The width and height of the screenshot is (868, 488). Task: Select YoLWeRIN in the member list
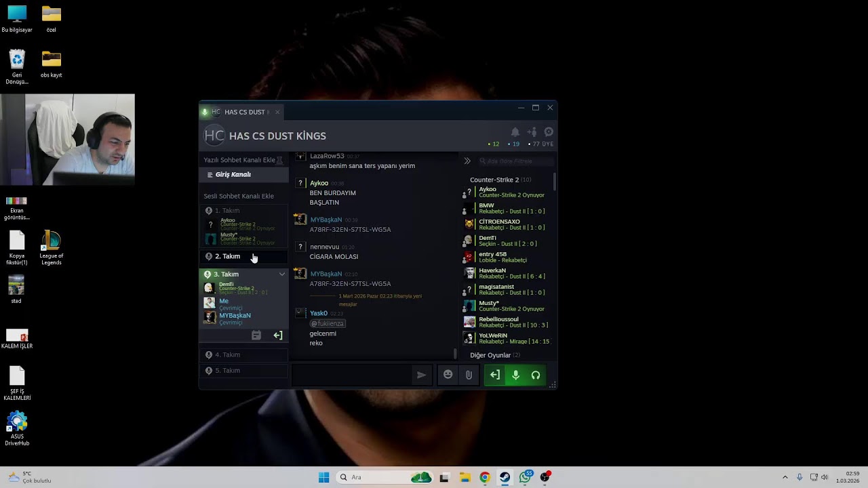(509, 338)
